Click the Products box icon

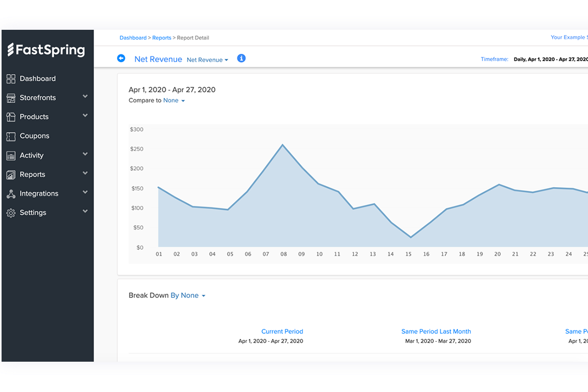(10, 117)
